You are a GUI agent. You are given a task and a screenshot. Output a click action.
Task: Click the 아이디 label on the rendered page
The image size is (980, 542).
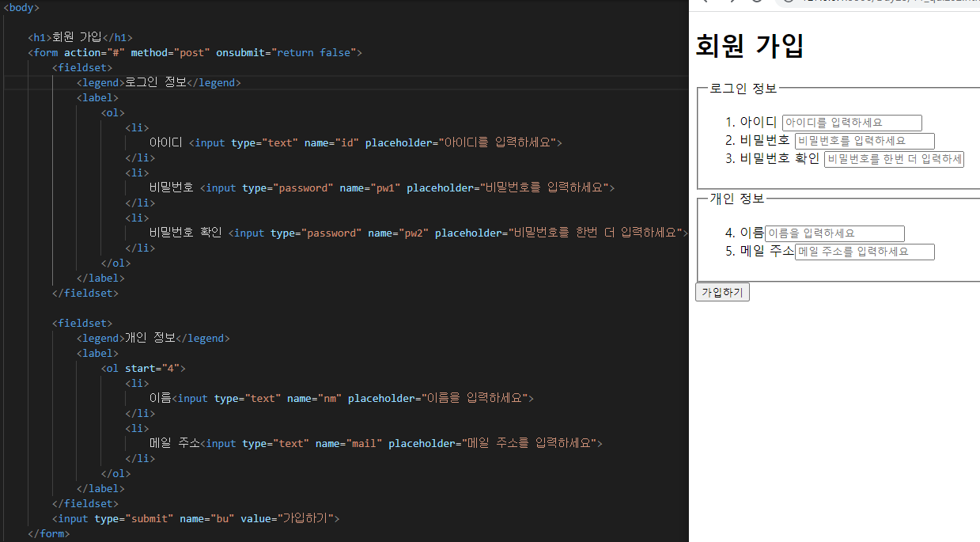pyautogui.click(x=759, y=123)
